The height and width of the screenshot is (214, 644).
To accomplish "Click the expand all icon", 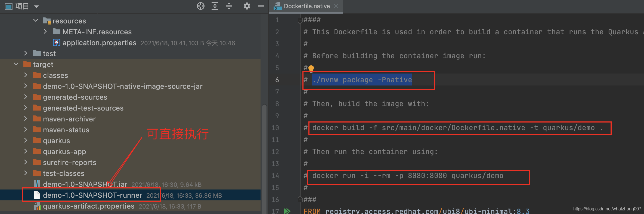I will pos(215,6).
